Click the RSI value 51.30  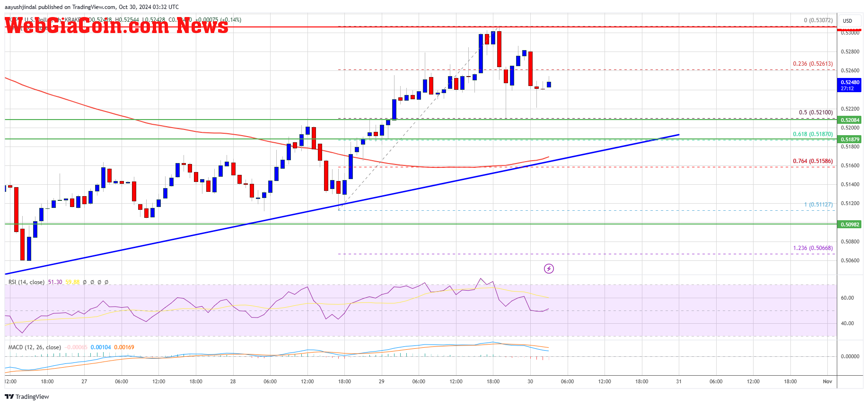55,282
